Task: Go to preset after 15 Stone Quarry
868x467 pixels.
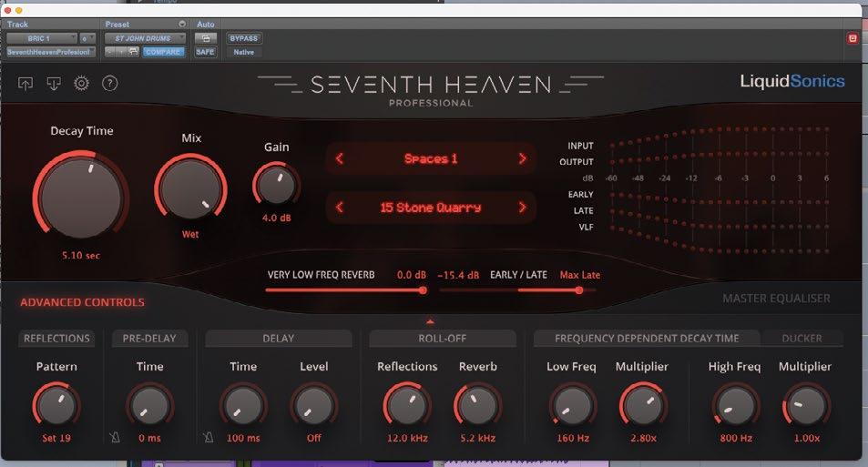Action: coord(522,208)
